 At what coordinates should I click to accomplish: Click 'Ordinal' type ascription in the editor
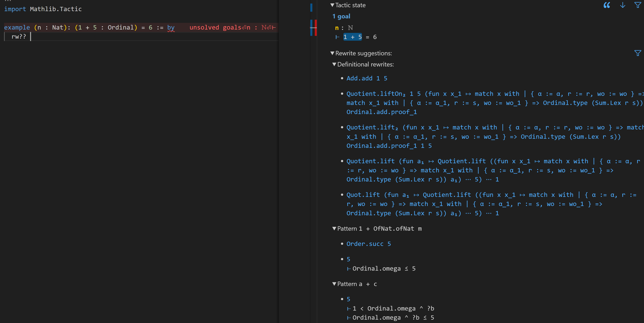pyautogui.click(x=121, y=27)
